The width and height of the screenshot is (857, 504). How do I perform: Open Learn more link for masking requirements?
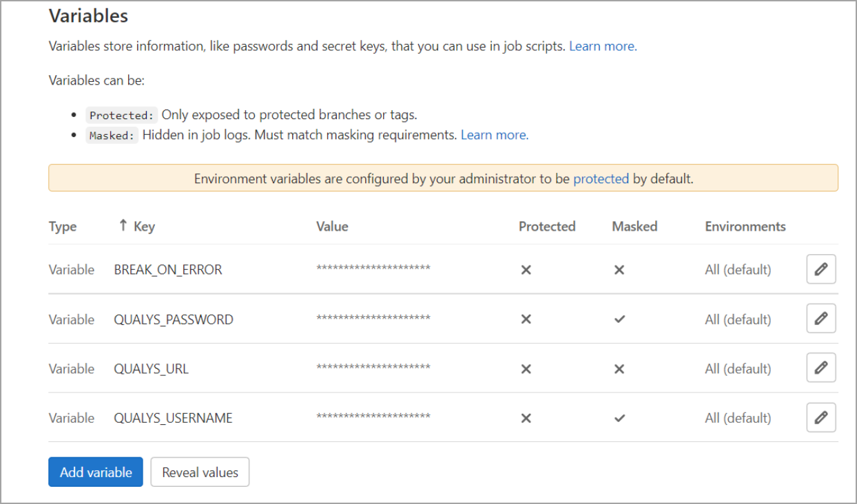[494, 135]
